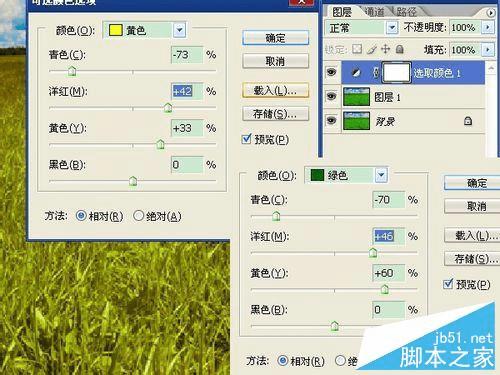Click the lock position move icon
500x375 pixels.
pos(385,49)
